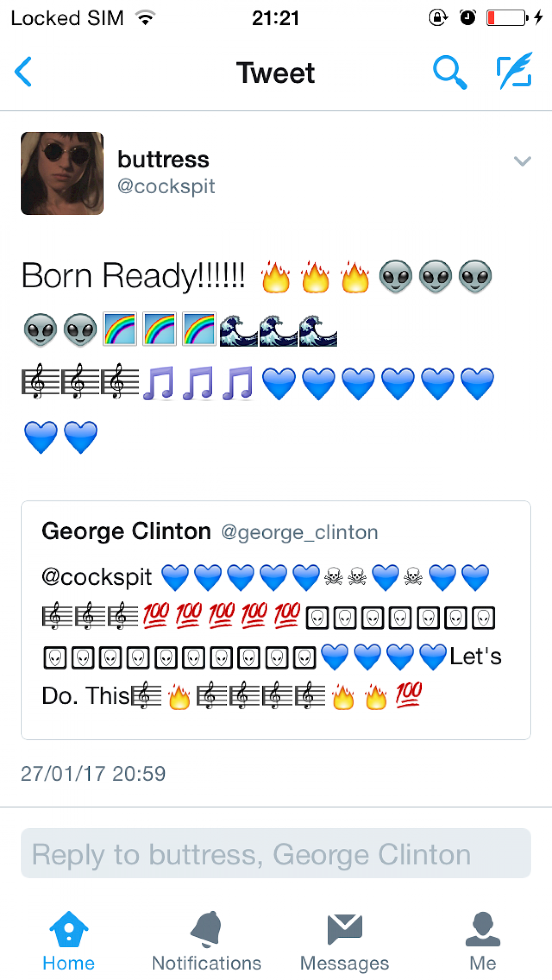Expand the tweet options chevron

point(523,161)
